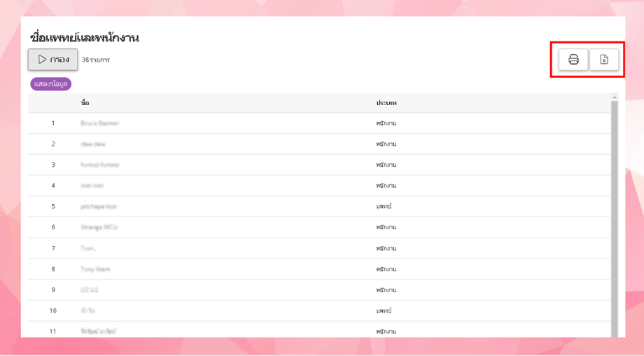Click row number 7 in table

point(53,248)
